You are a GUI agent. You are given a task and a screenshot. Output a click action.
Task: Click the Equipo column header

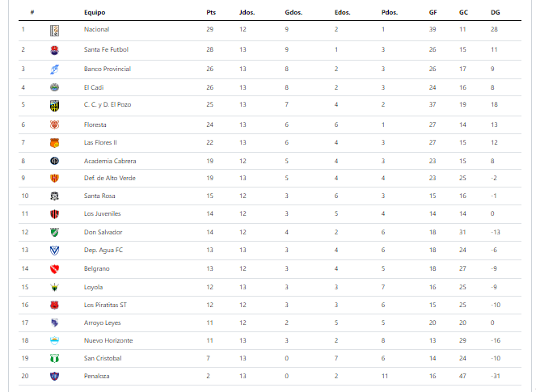click(x=95, y=12)
